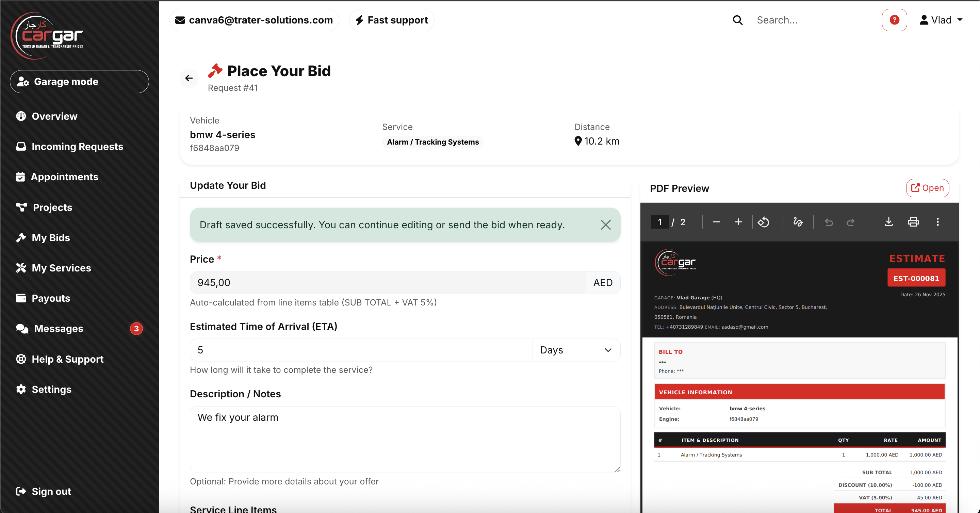Sign out of the account
The width and height of the screenshot is (980, 513).
[51, 491]
